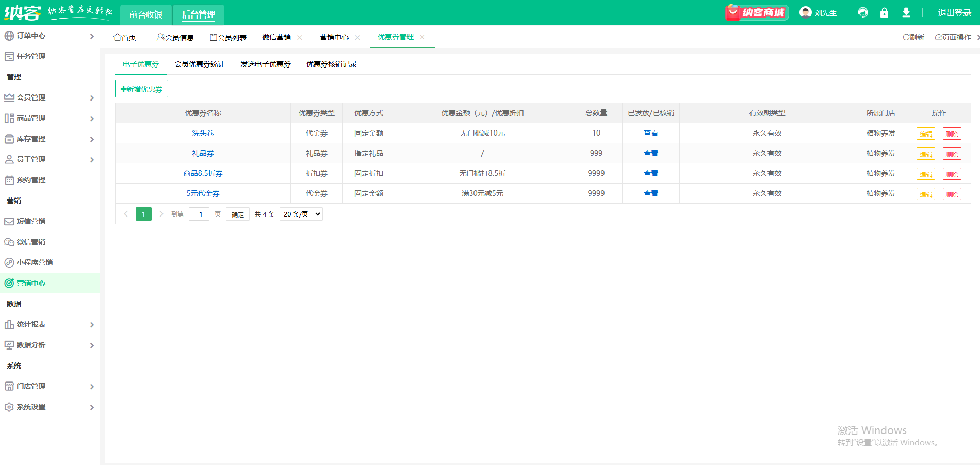Expand 统计报表 chevron arrow
The image size is (980, 465).
pyautogui.click(x=92, y=325)
